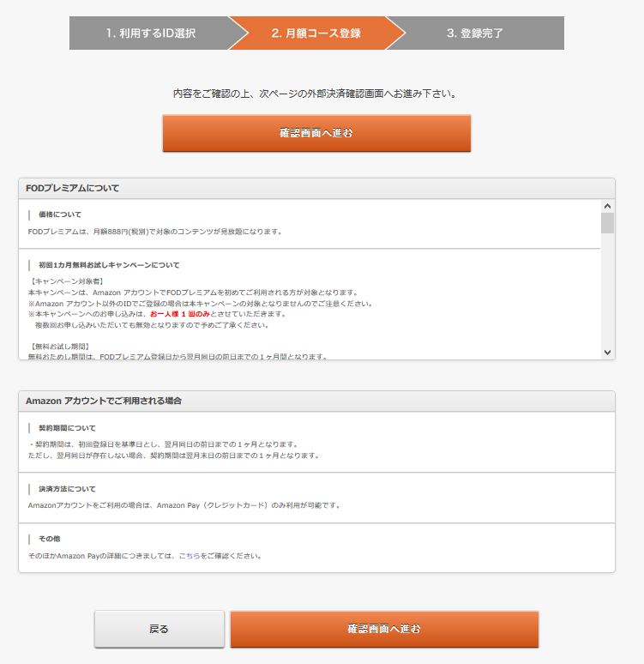Click the red お一人様 1 回のみ text
644x664 pixels.
point(180,314)
